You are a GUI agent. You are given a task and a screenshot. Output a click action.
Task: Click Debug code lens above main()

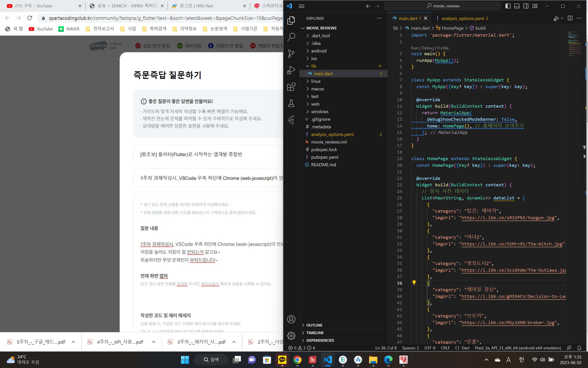pos(427,48)
